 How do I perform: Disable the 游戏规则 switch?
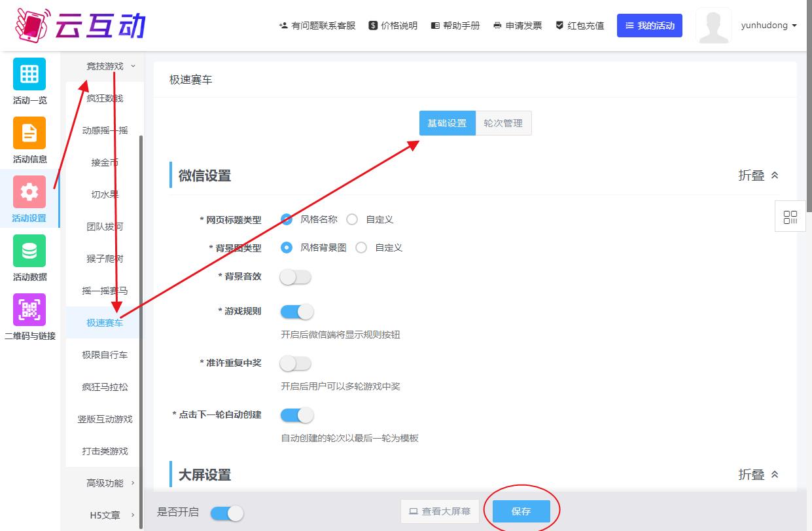[296, 312]
